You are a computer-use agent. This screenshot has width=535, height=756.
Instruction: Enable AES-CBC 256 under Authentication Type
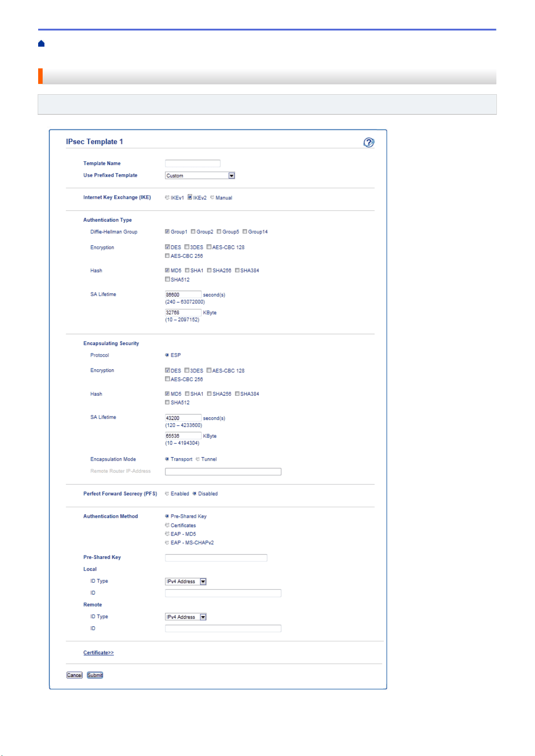(x=167, y=256)
